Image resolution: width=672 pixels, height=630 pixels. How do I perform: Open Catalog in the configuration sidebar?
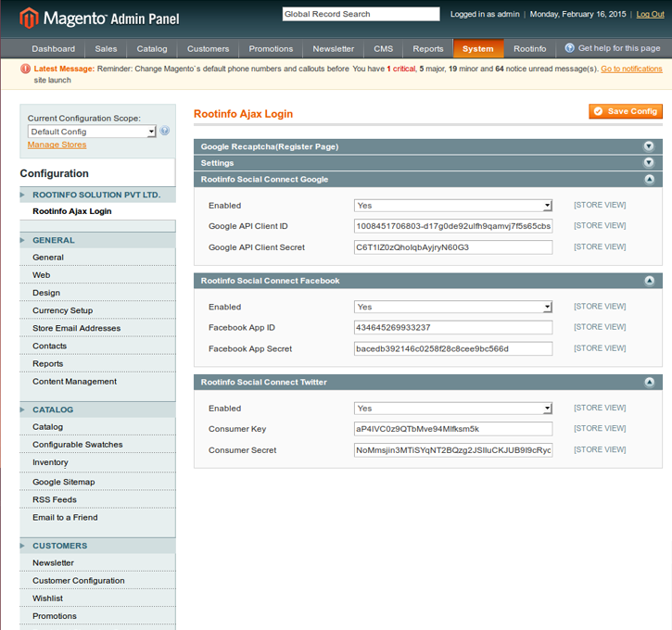tap(97, 427)
